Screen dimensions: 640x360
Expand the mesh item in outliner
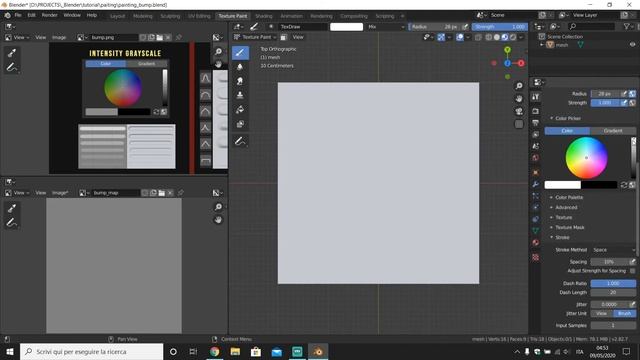(x=542, y=44)
